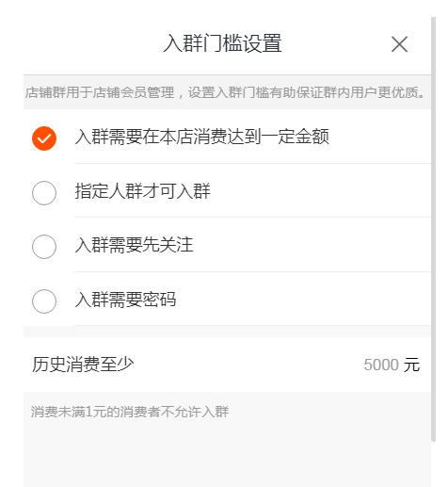
Task: Focus the 5000 amount input field
Action: (381, 365)
